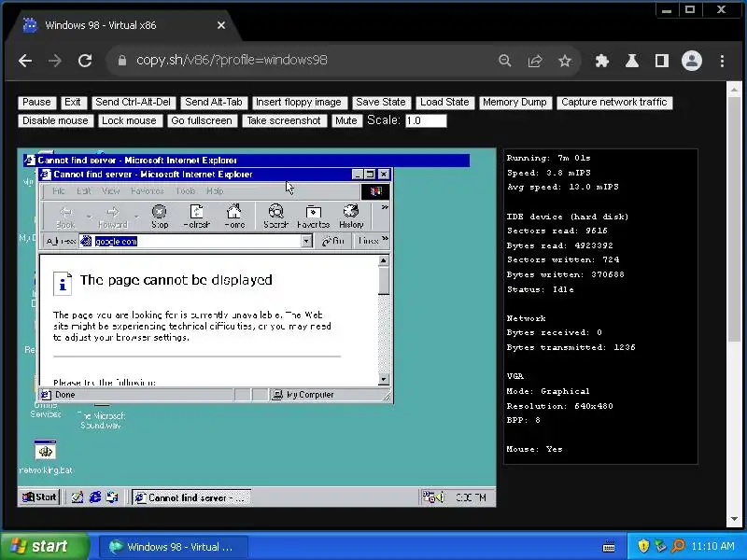Click Show Desktop quick launch icon

click(x=78, y=497)
